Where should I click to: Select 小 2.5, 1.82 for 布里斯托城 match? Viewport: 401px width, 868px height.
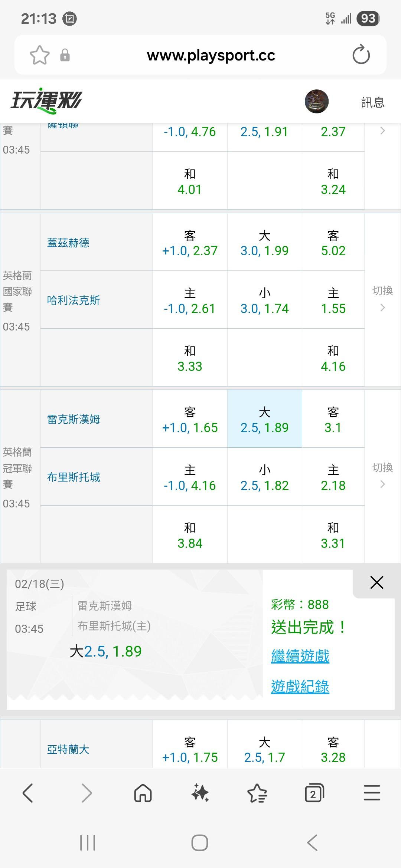click(264, 477)
